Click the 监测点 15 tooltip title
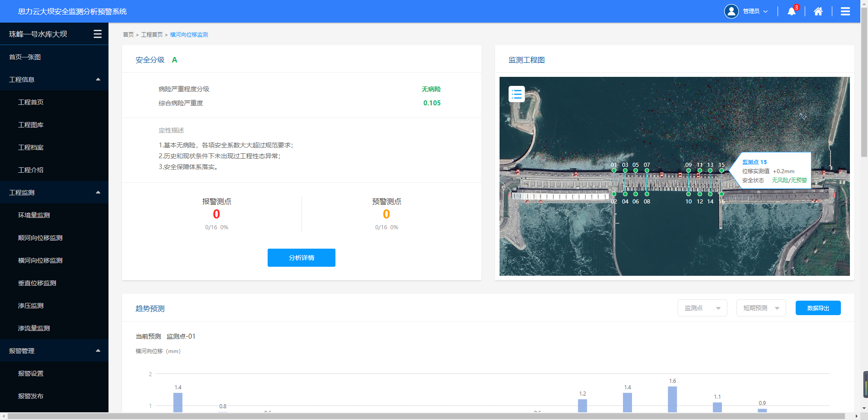Viewport: 868px width, 420px height. click(x=755, y=162)
